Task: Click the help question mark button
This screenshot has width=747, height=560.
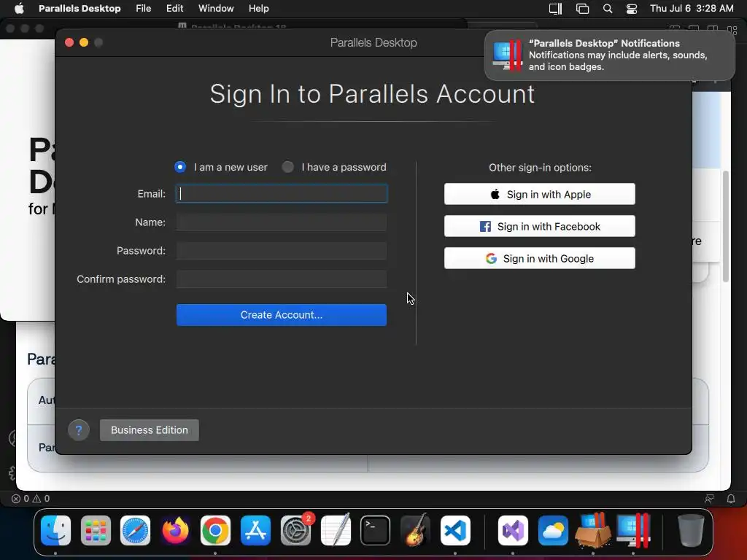Action: 79,430
